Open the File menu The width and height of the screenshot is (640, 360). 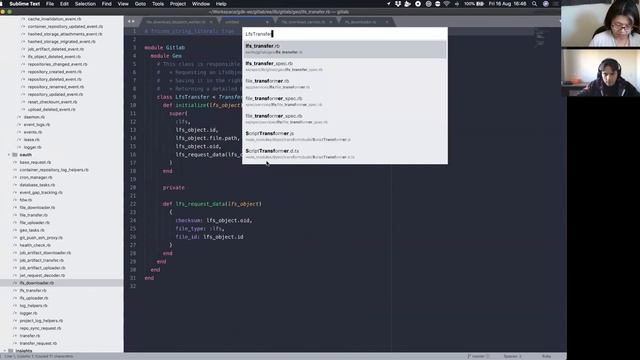tap(50, 4)
